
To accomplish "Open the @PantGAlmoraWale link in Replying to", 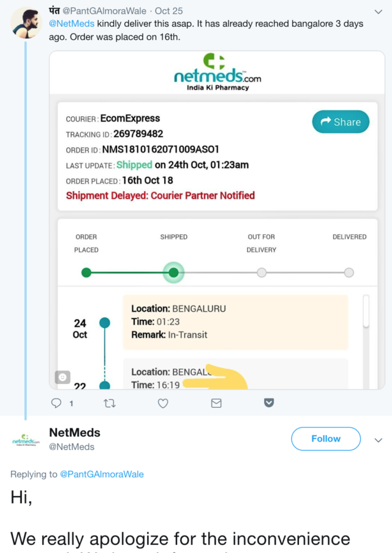I will [x=102, y=474].
